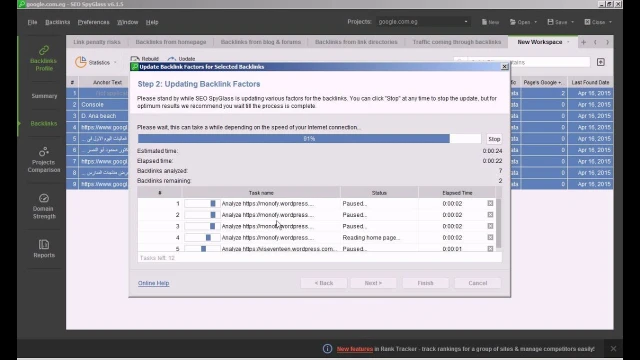Open the Help menu
This screenshot has width=640, height=360.
click(x=152, y=22)
